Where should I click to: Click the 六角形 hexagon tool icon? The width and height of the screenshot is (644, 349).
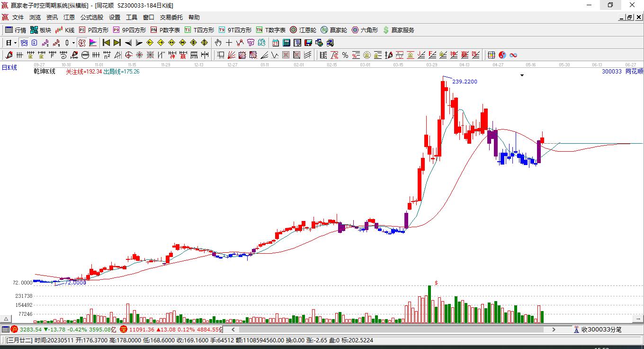click(x=365, y=30)
